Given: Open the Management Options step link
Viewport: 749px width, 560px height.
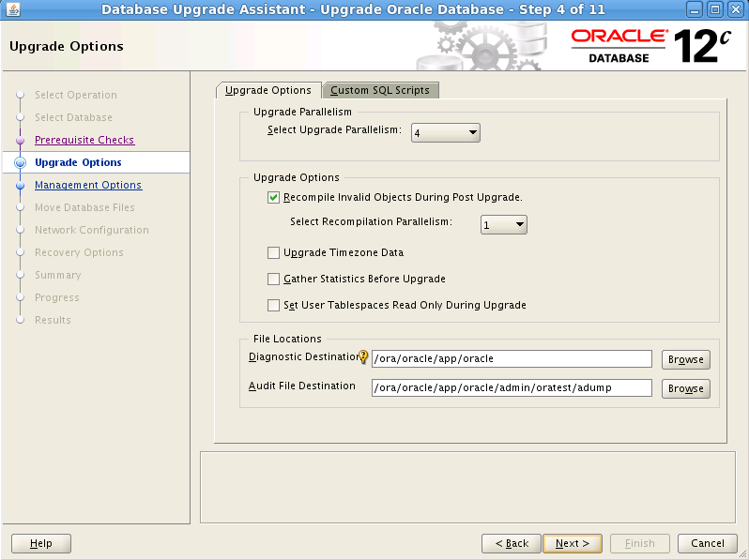Looking at the screenshot, I should [88, 185].
